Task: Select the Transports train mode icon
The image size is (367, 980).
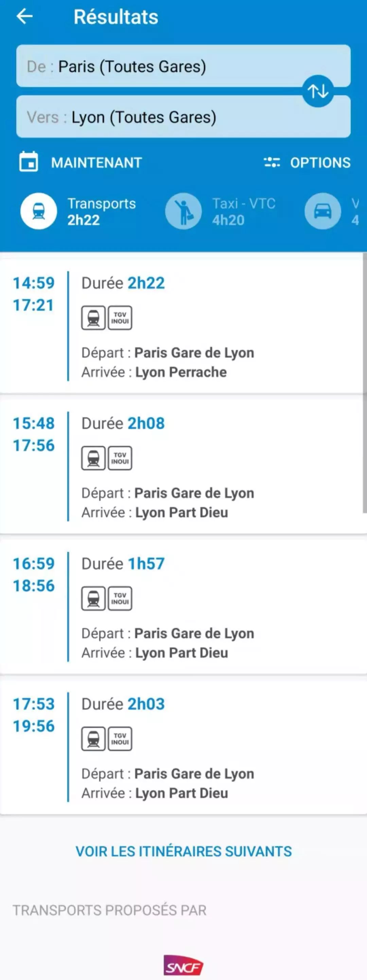Action: tap(38, 211)
